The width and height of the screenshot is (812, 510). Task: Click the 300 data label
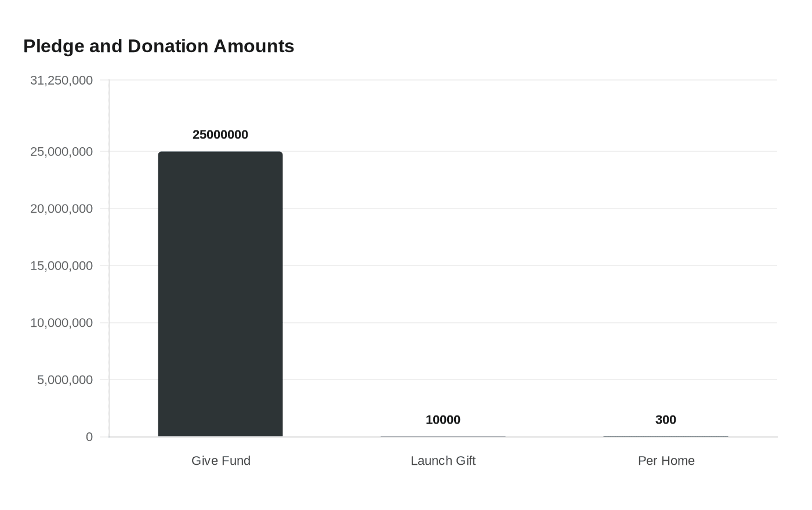(666, 420)
